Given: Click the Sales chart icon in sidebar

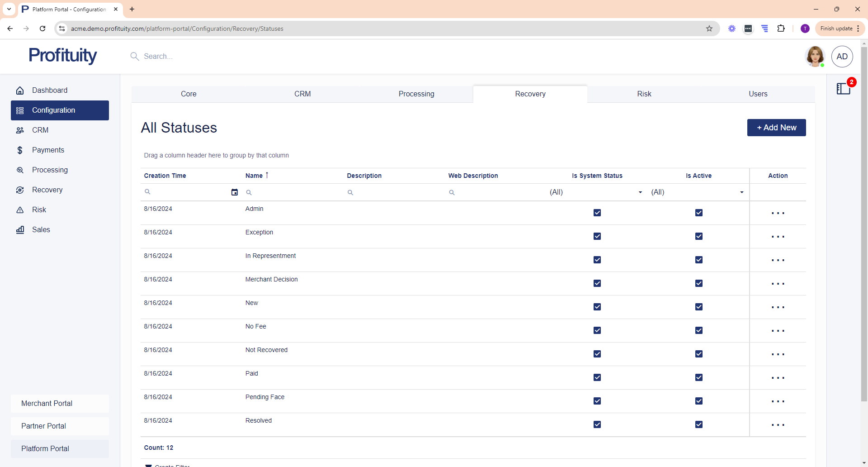Looking at the screenshot, I should (x=20, y=230).
